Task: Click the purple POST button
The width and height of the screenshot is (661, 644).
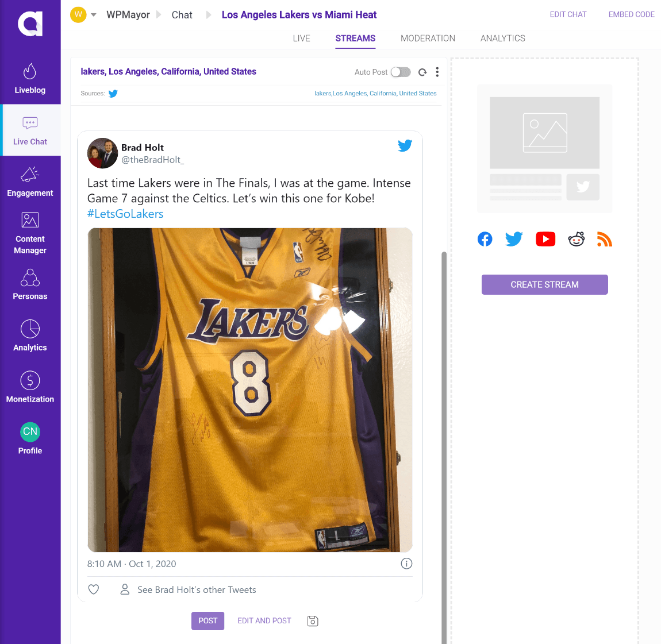Action: [x=208, y=621]
